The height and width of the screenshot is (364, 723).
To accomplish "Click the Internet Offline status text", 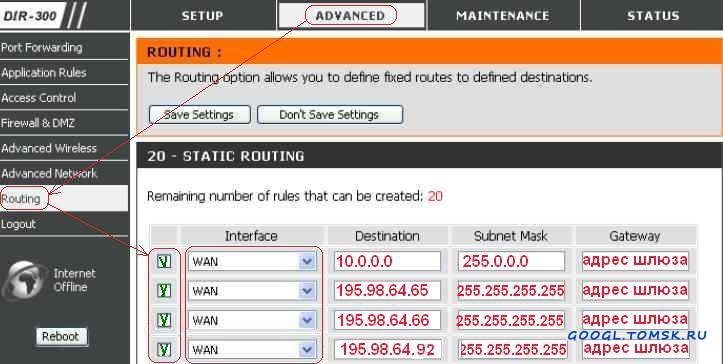I will (74, 280).
